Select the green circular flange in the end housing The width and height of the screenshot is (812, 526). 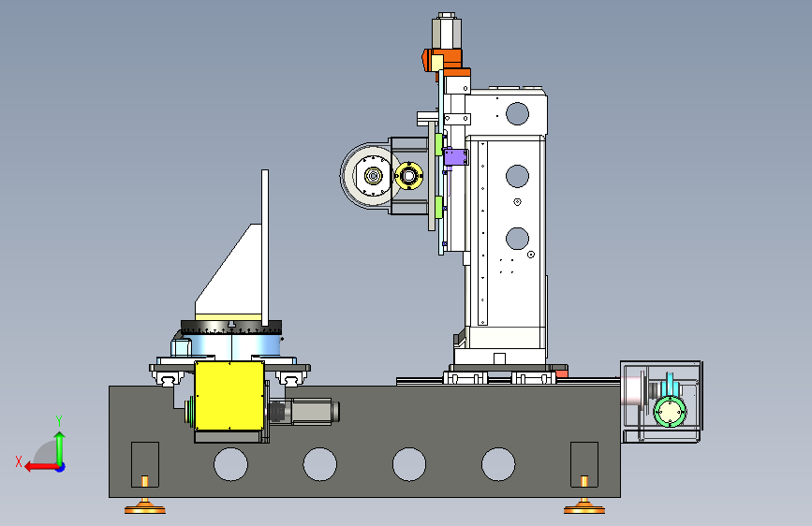pyautogui.click(x=670, y=412)
